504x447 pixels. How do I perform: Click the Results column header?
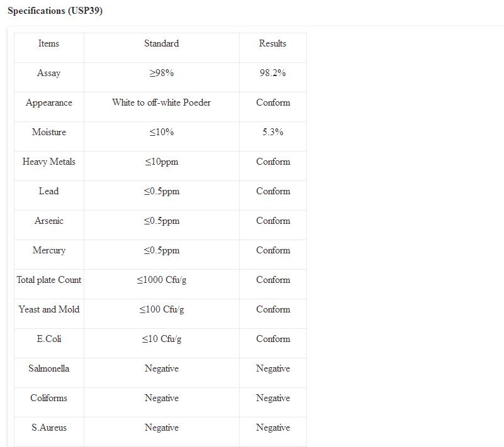click(x=272, y=43)
